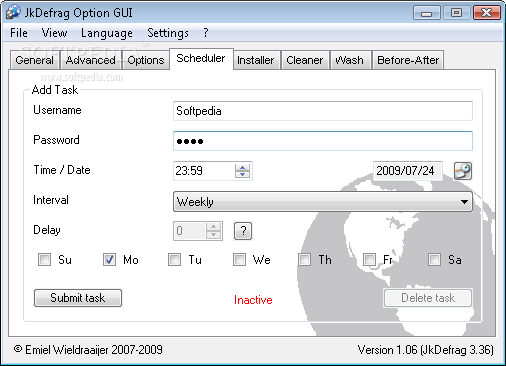Open the calendar date picker icon

coord(463,171)
